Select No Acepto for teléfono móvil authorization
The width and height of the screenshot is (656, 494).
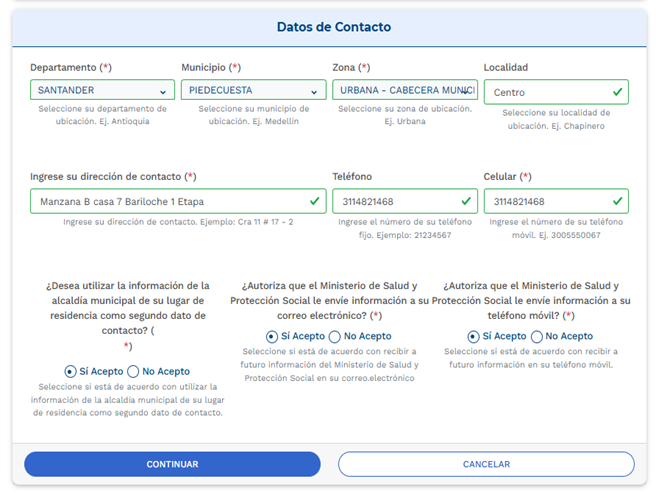click(x=537, y=336)
